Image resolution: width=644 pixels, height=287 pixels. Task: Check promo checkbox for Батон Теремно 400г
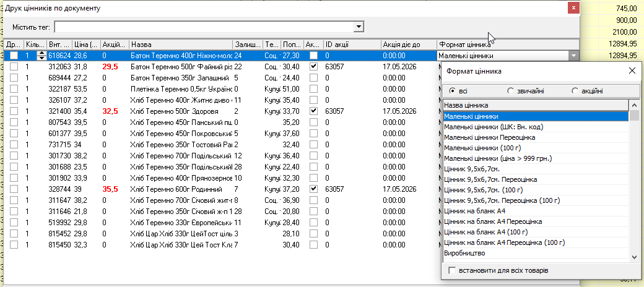click(314, 55)
